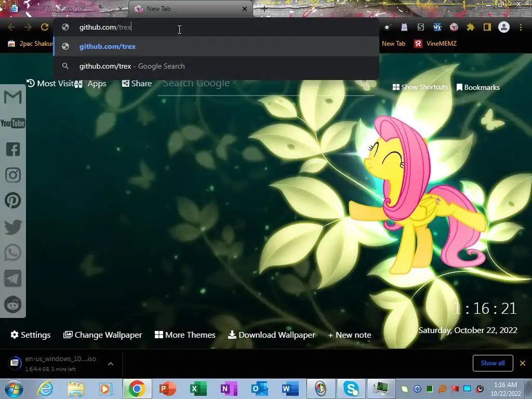Open Instagram from the sidebar
532x399 pixels.
[13, 175]
